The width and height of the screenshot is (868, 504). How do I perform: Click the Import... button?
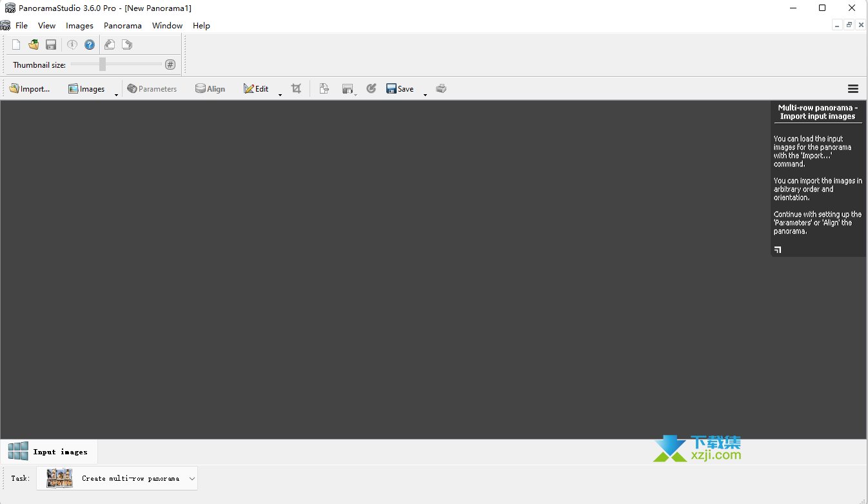point(30,88)
